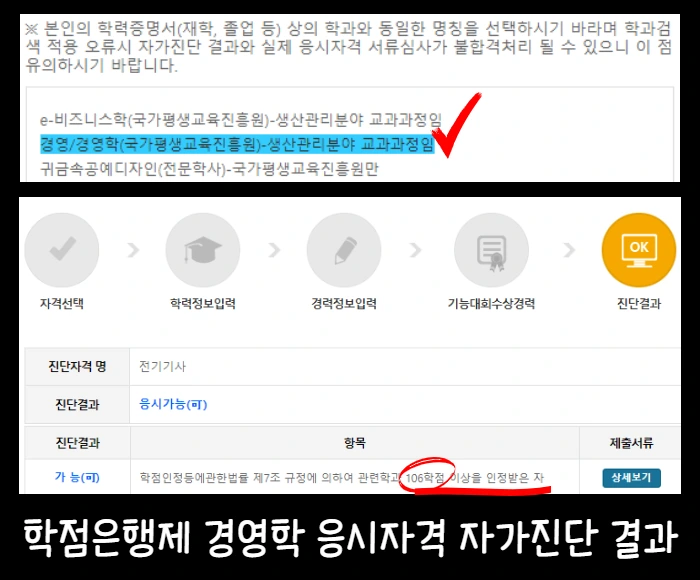Select 귀금속공예디자인(전문학사) list entry

coord(209,169)
